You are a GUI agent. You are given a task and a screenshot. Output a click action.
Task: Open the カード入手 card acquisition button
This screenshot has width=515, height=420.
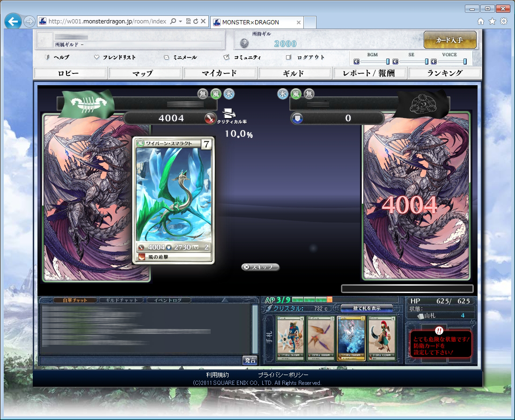(450, 40)
